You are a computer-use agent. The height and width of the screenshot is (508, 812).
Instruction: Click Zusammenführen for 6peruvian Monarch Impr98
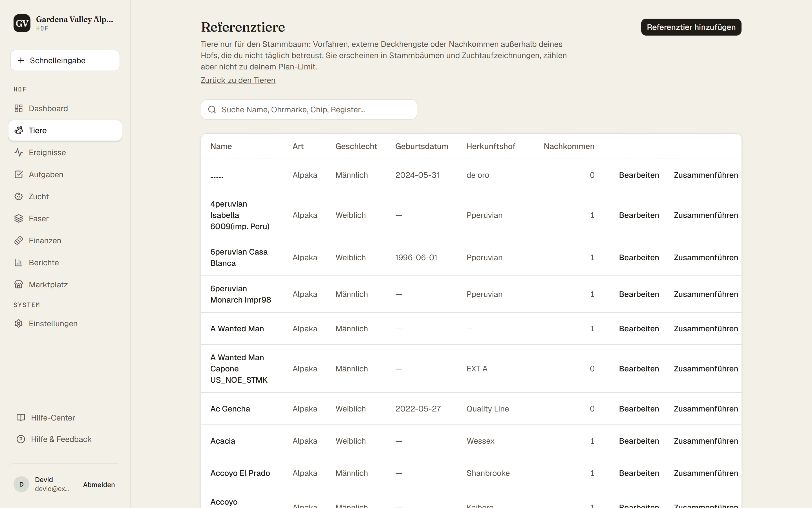pos(706,294)
